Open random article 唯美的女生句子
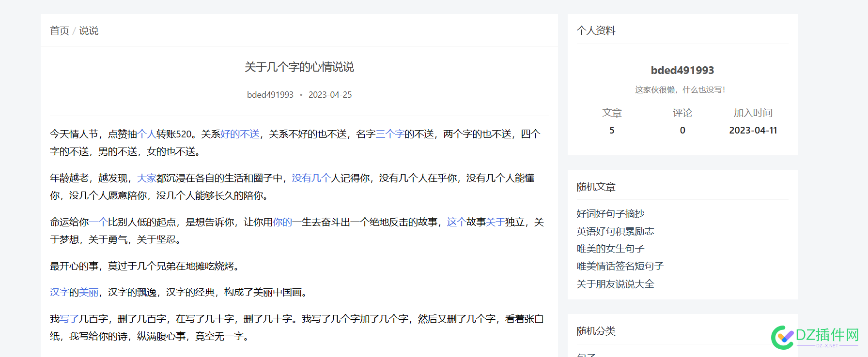868x357 pixels. [x=610, y=249]
